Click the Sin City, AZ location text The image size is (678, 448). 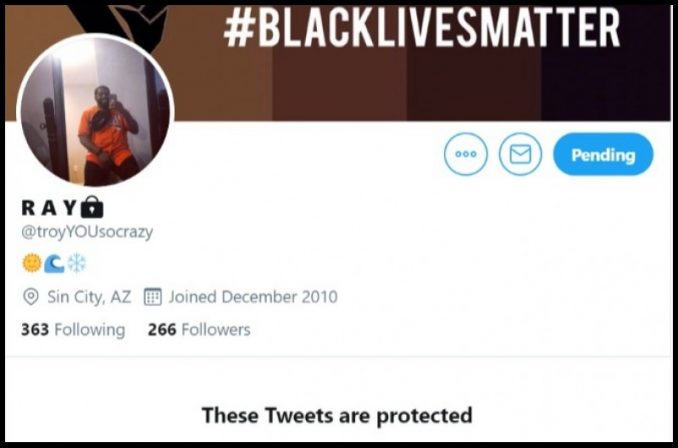[x=89, y=297]
